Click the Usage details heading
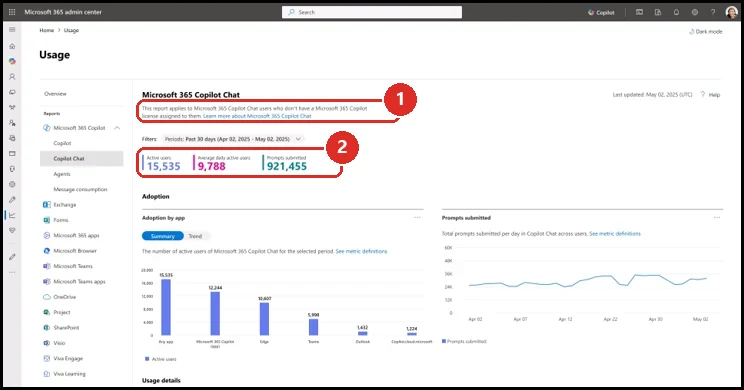This screenshot has height=390, width=744. [x=161, y=381]
